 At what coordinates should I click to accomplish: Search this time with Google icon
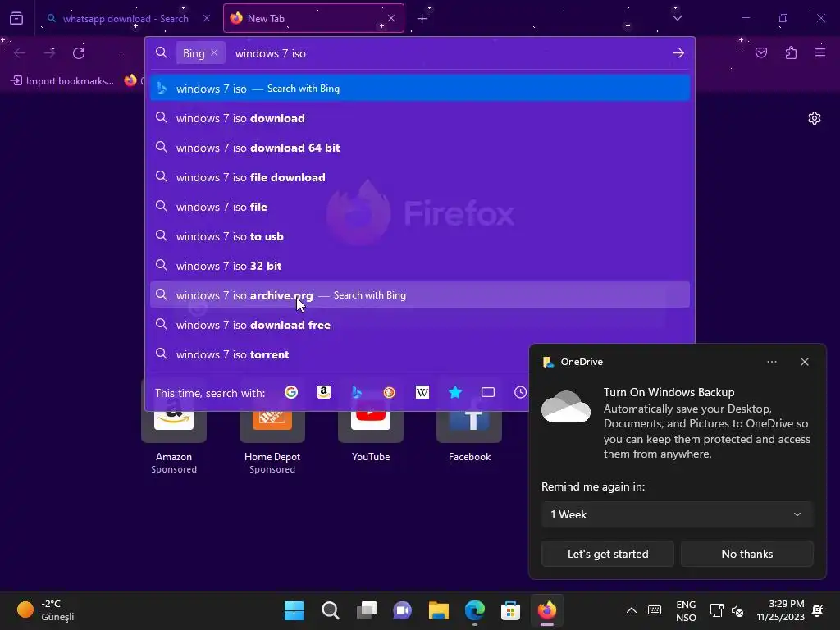[291, 393]
